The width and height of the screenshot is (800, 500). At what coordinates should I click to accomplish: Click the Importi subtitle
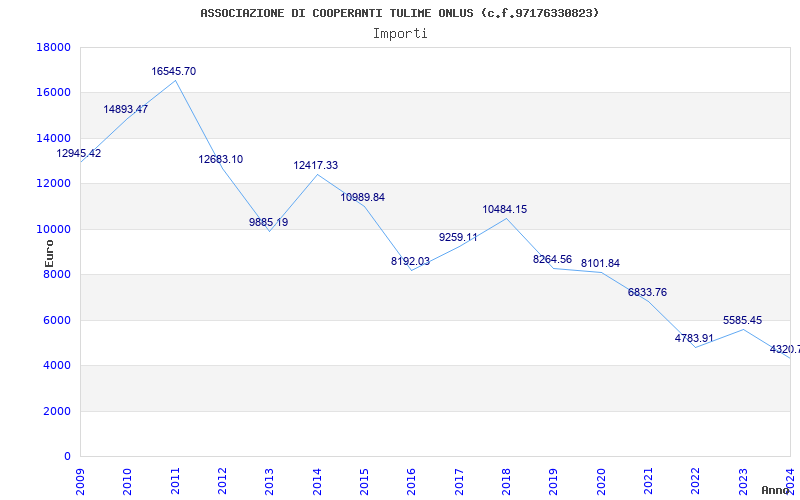click(x=400, y=33)
